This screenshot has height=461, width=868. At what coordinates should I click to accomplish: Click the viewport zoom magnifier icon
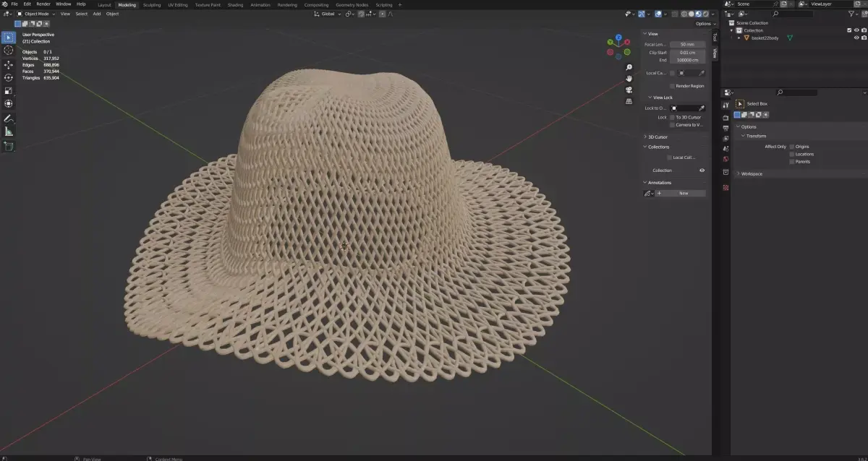[x=629, y=67]
